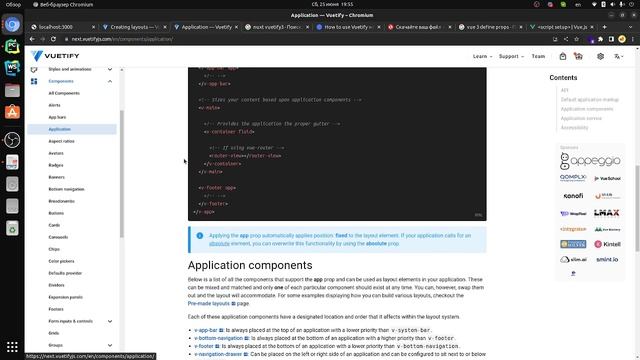Open the extensions puzzle icon
Image resolution: width=640 pixels, height=360 pixels.
pyautogui.click(x=600, y=39)
